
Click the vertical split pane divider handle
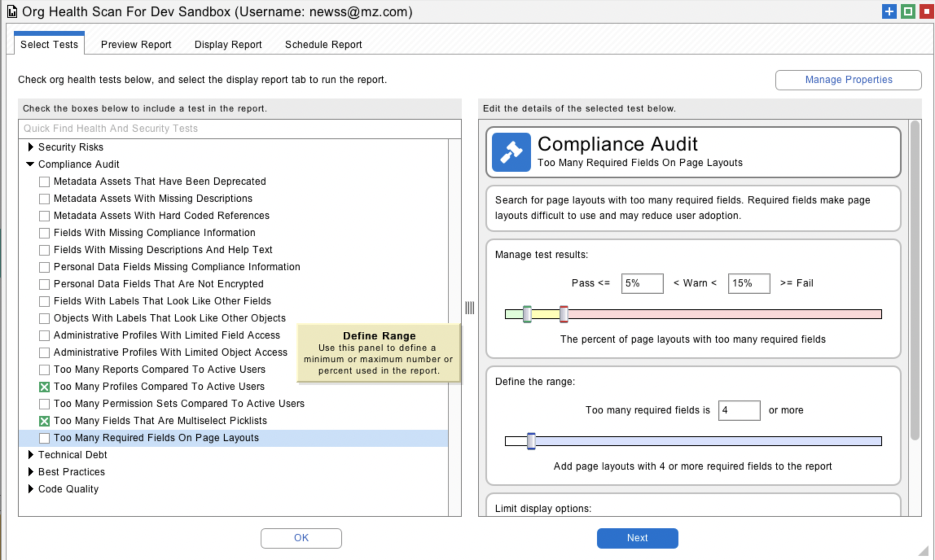click(470, 308)
